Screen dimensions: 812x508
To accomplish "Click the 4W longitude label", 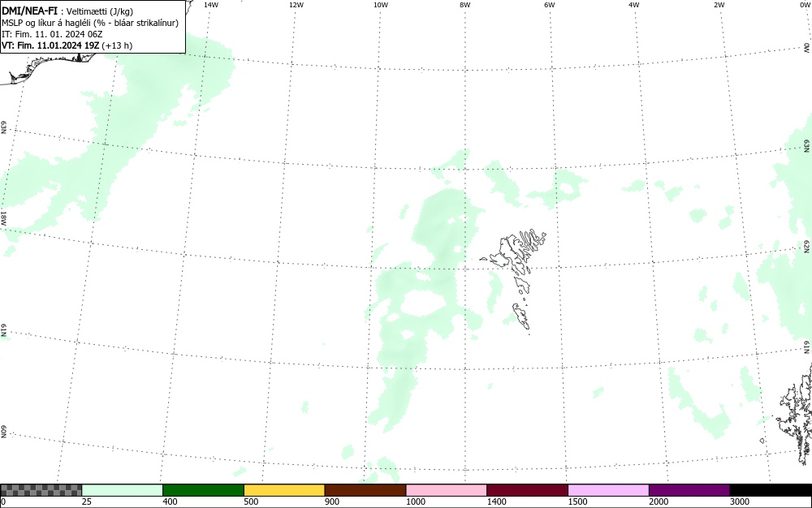I will pyautogui.click(x=634, y=5).
